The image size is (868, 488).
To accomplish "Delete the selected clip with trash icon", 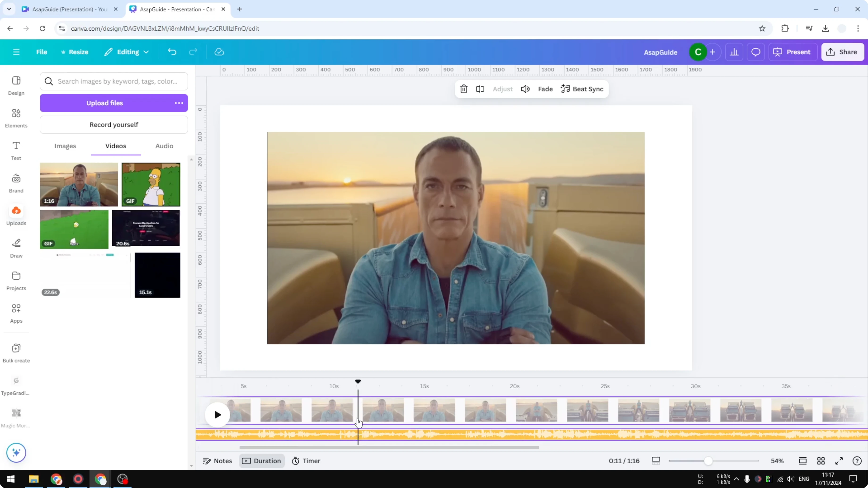I will (x=464, y=89).
